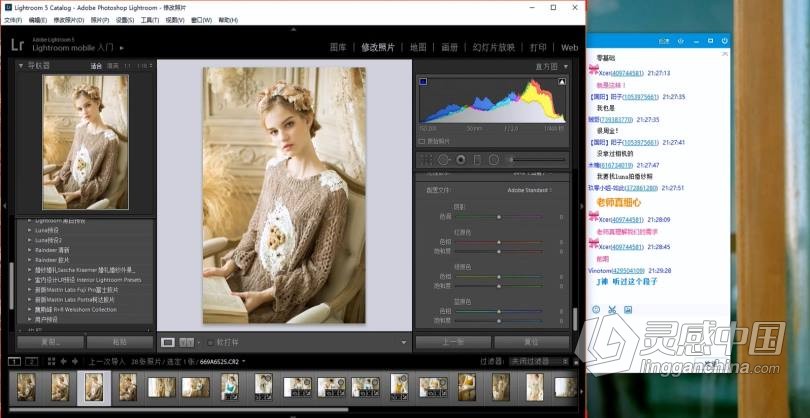The height and width of the screenshot is (418, 810).
Task: Expand R+R Weisshorn Collection folder
Action: pos(29,309)
